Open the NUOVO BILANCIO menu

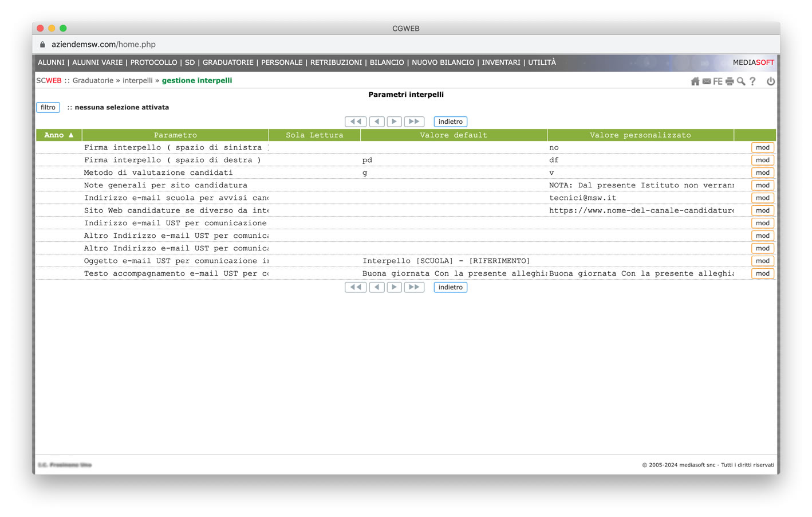[443, 62]
